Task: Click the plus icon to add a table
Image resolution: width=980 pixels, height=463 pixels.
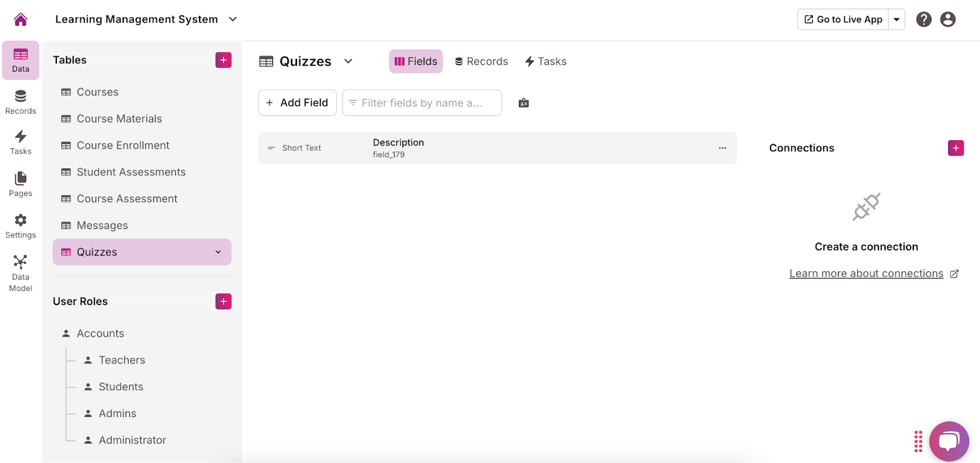Action: tap(224, 60)
